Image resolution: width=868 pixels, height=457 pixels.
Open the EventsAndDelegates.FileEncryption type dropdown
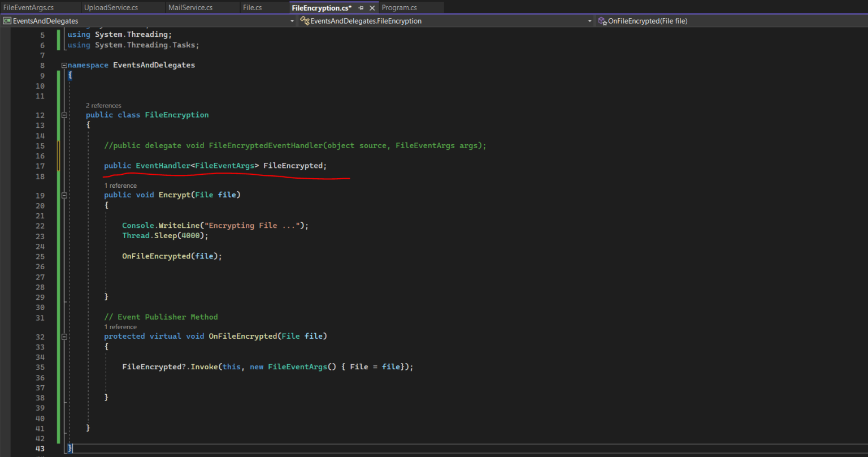(589, 21)
